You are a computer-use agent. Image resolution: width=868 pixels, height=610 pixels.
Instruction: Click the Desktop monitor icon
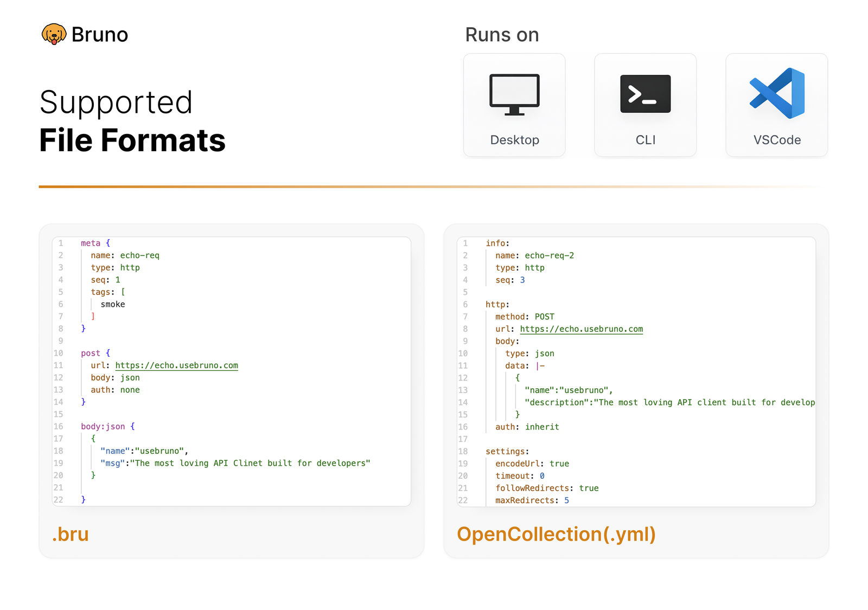tap(514, 95)
